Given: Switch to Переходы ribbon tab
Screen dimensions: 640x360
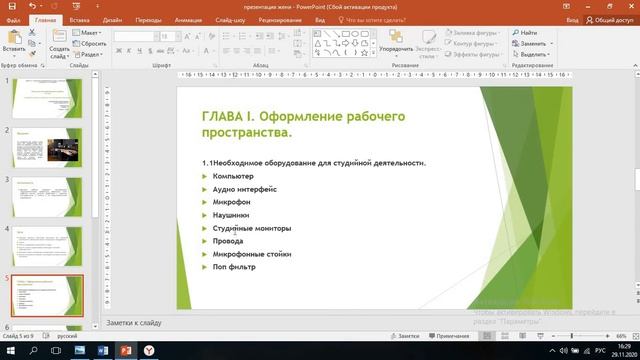Looking at the screenshot, I should pos(148,20).
